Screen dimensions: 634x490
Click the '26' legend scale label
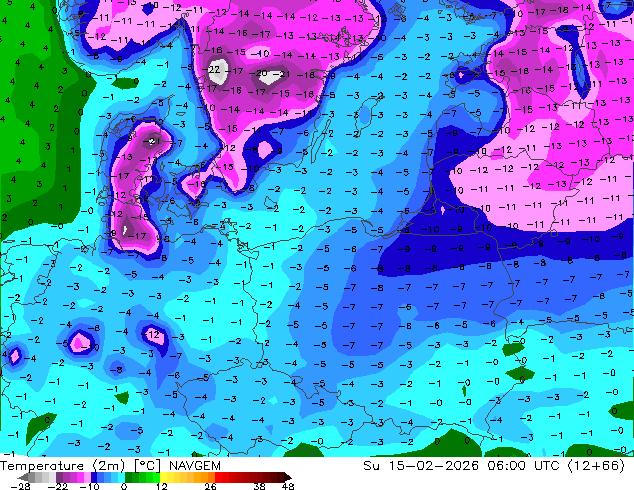pos(210,486)
